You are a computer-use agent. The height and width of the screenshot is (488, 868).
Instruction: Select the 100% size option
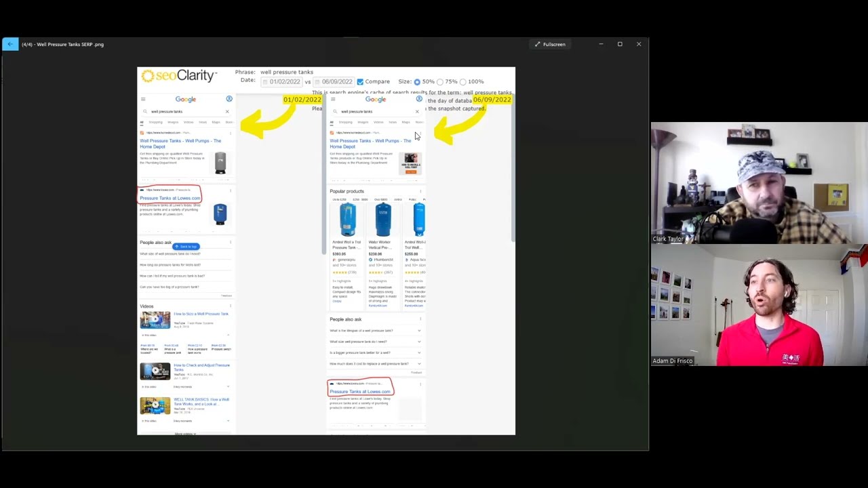coord(463,81)
